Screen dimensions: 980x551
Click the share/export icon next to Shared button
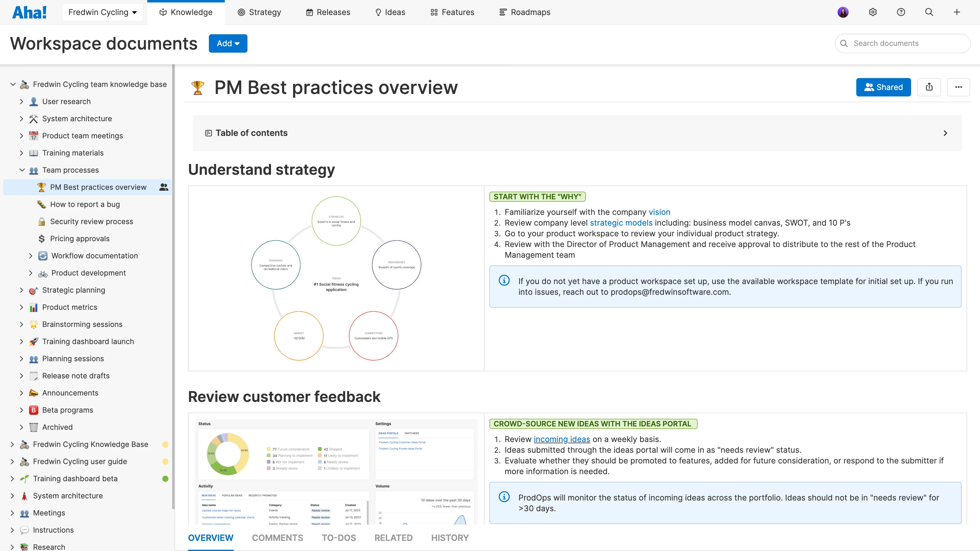pyautogui.click(x=929, y=87)
